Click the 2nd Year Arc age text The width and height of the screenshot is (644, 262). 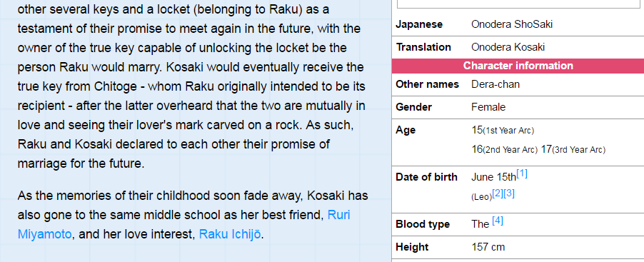(x=504, y=149)
